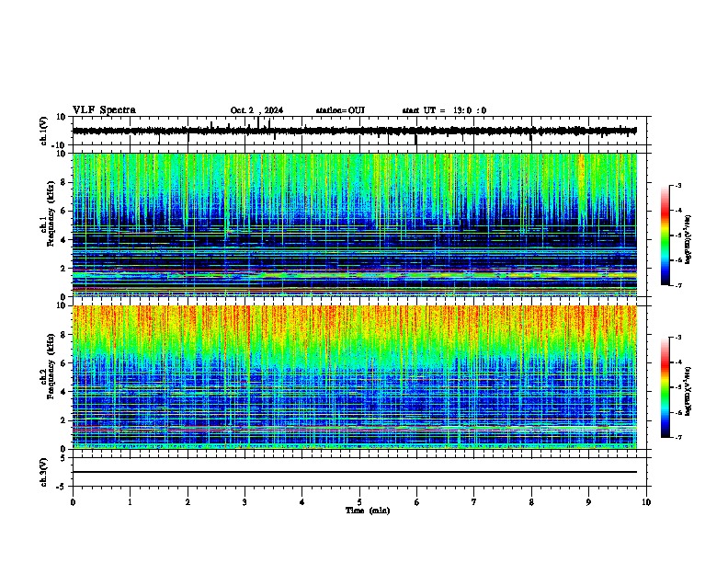Viewport: 728px width, 563px height.
Task: Click the "VLF Spectra" title text
Action: pos(104,110)
